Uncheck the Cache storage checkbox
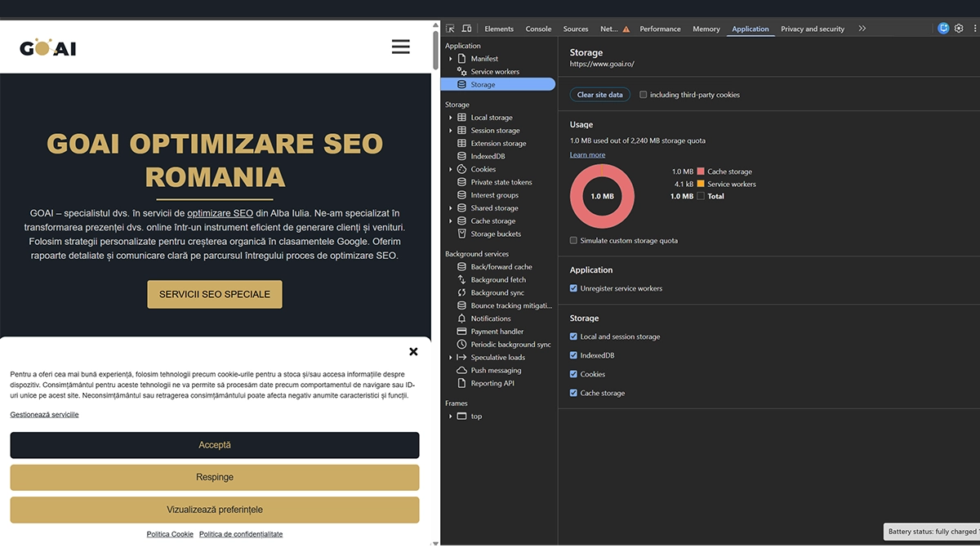The image size is (980, 548). pos(573,393)
